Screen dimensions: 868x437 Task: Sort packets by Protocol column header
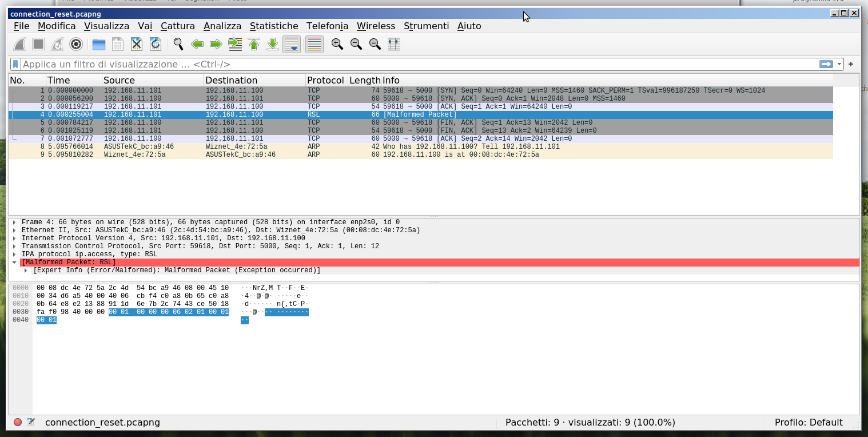(326, 80)
